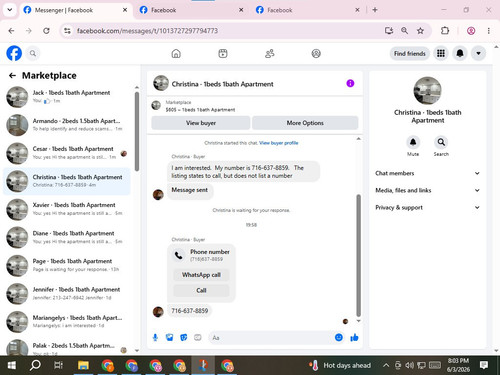Open File Explorer from the taskbar
Viewport: 500px width, 375px height.
coord(83,365)
